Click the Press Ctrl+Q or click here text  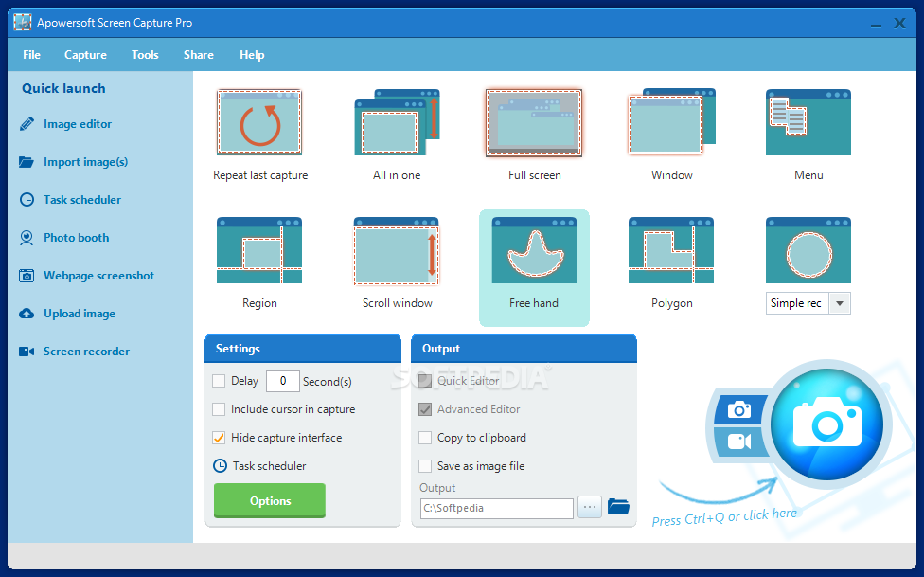click(724, 516)
